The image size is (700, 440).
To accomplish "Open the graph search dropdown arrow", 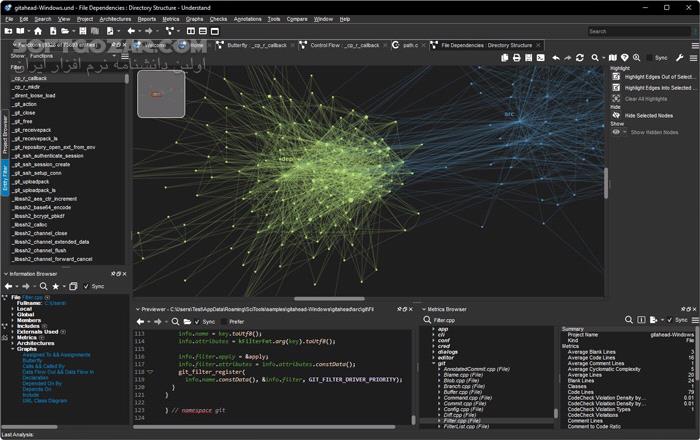I will coord(604,58).
